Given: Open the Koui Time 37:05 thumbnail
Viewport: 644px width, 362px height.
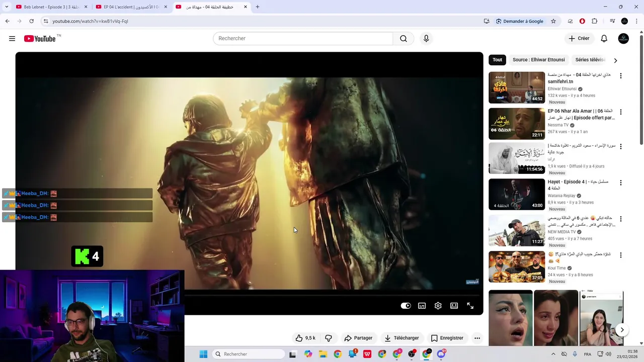Looking at the screenshot, I should coord(517,266).
